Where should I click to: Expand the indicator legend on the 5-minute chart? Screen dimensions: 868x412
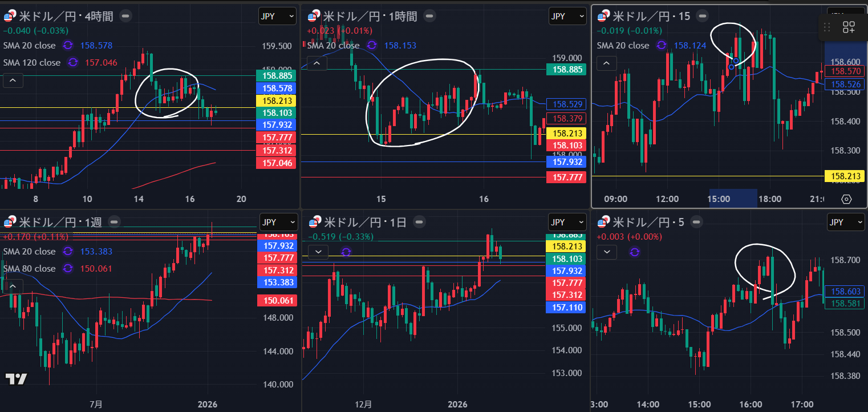607,251
